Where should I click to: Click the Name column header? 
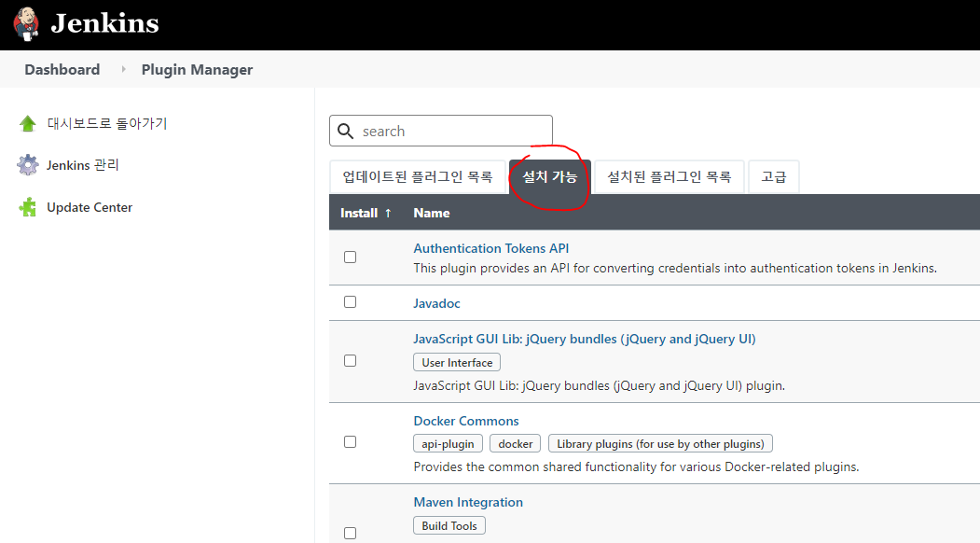(431, 213)
